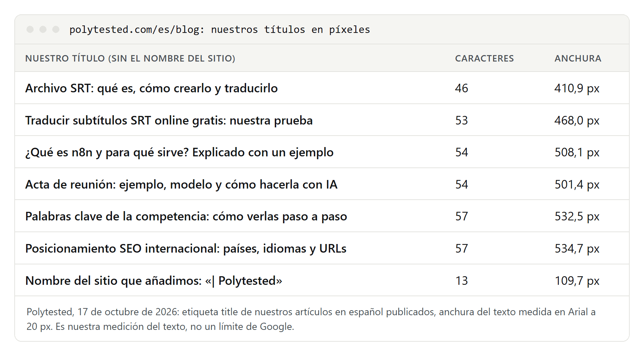
Task: Click the 'NUESTRO TÍTULO (SIN EL NOMBRE DEL SITIO)' column header
Action: (x=130, y=58)
